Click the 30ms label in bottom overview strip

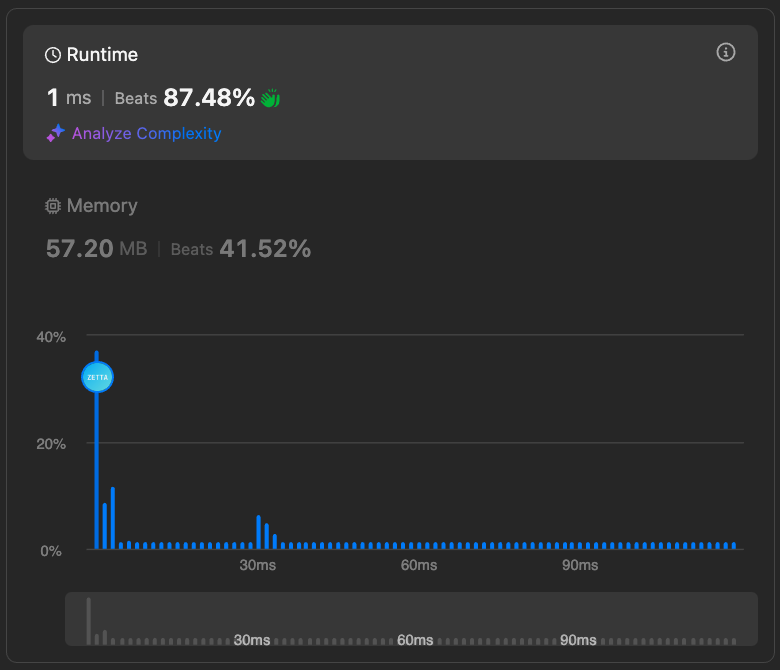[x=252, y=640]
